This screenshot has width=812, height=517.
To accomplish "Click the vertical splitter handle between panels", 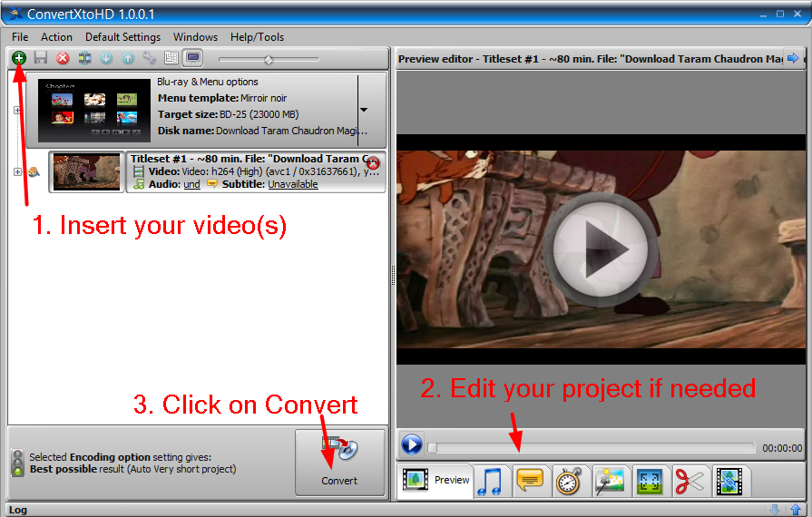I will [393, 275].
